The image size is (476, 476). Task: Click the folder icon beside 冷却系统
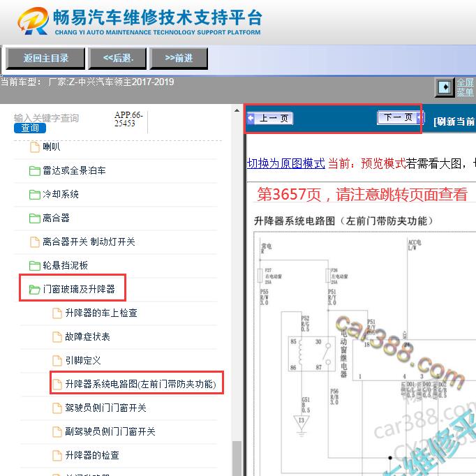coord(35,195)
